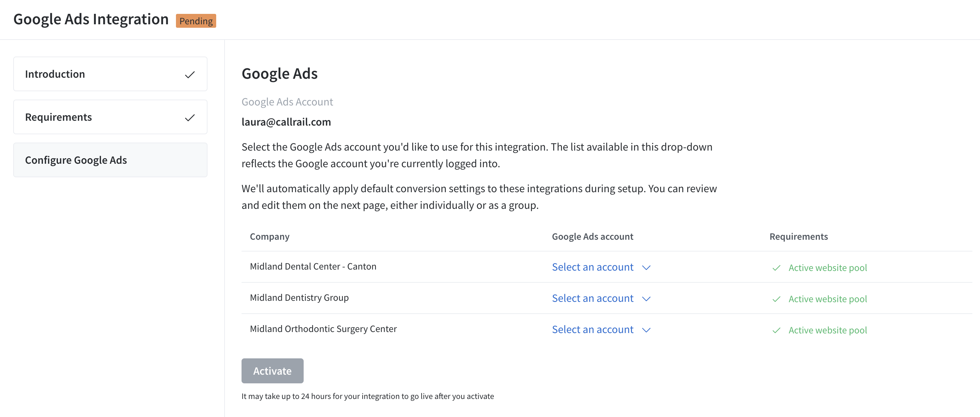Image resolution: width=980 pixels, height=417 pixels.
Task: Click the Requirements column header
Action: [799, 236]
